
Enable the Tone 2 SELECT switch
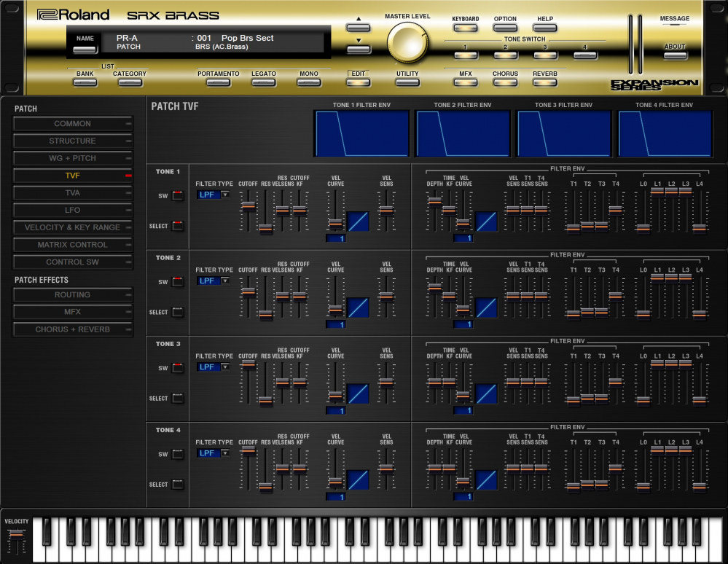178,312
